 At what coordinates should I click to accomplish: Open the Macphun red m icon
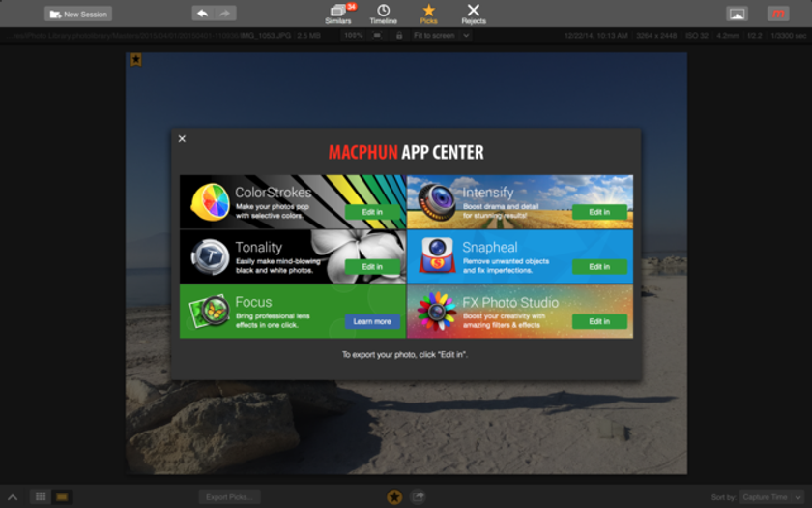point(778,14)
